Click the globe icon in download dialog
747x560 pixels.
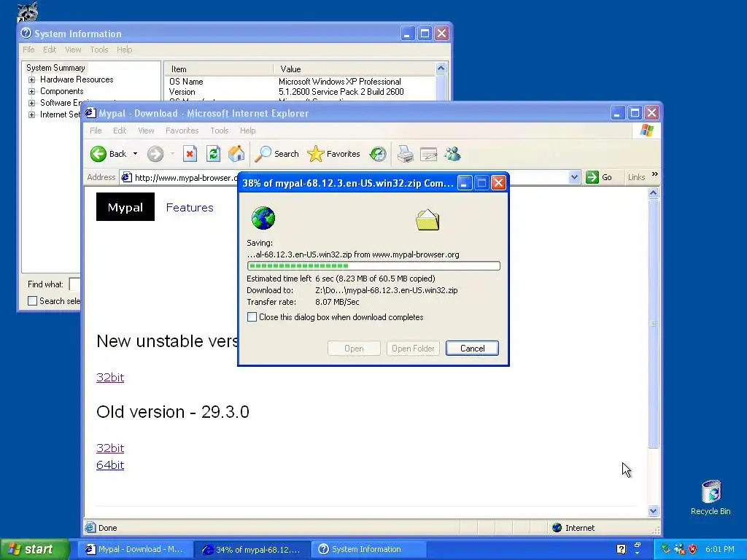(x=263, y=218)
